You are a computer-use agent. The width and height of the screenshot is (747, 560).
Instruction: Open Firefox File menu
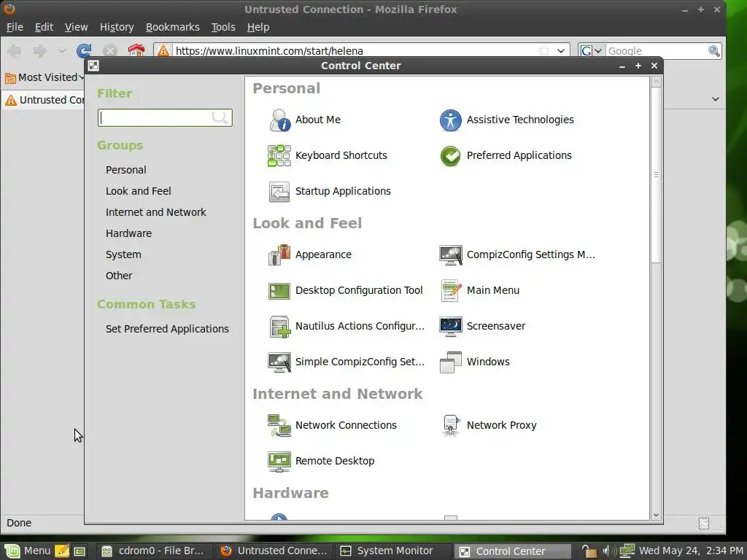point(15,27)
